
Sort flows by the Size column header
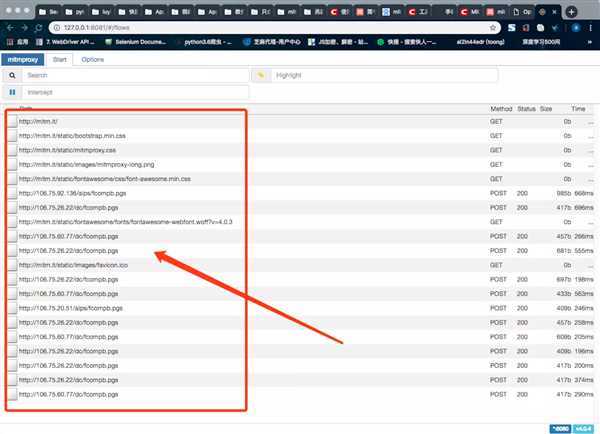pyautogui.click(x=546, y=109)
